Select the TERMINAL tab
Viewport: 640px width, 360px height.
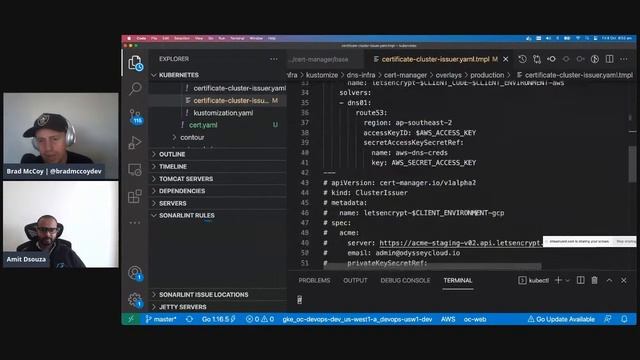pos(458,280)
